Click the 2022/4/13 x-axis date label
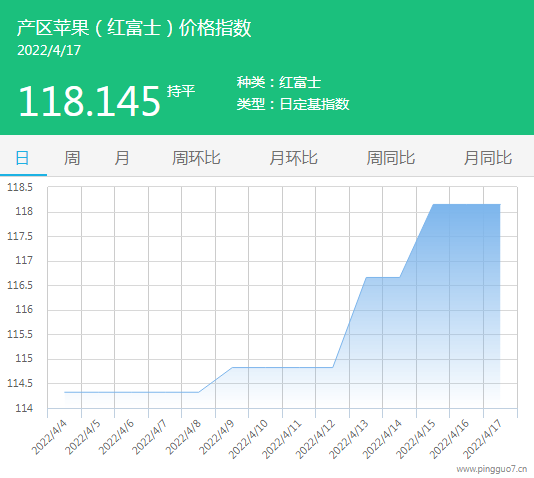 [x=349, y=440]
